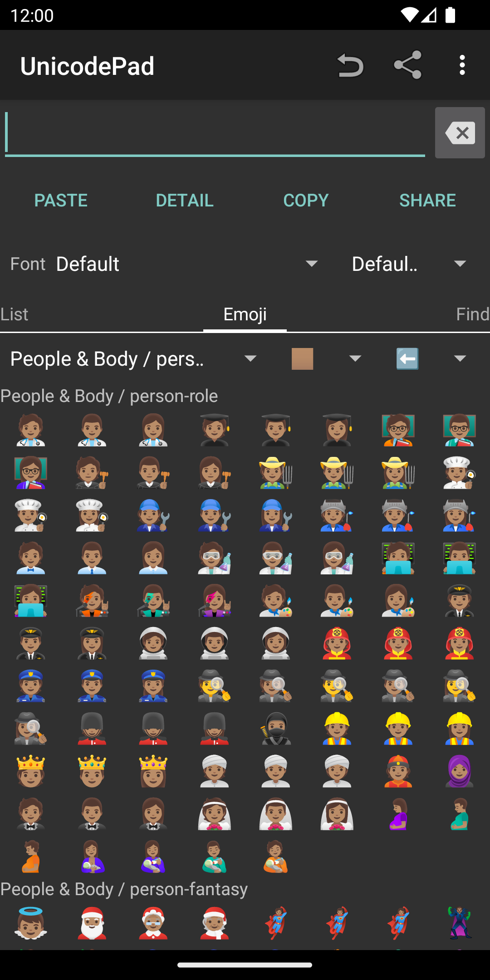Image resolution: width=490 pixels, height=980 pixels.
Task: Tap the PASTE button
Action: point(61,200)
